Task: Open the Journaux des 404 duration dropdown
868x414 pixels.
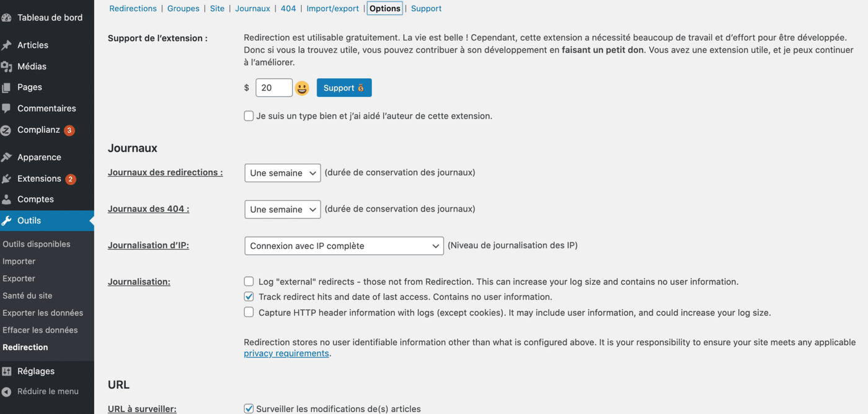Action: (x=282, y=209)
